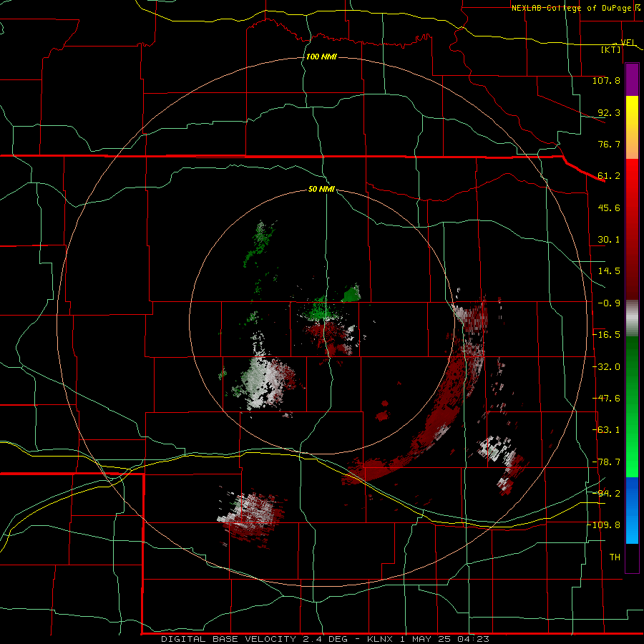Click the -109.8 legend value
This screenshot has width=644, height=644.
coord(604,525)
